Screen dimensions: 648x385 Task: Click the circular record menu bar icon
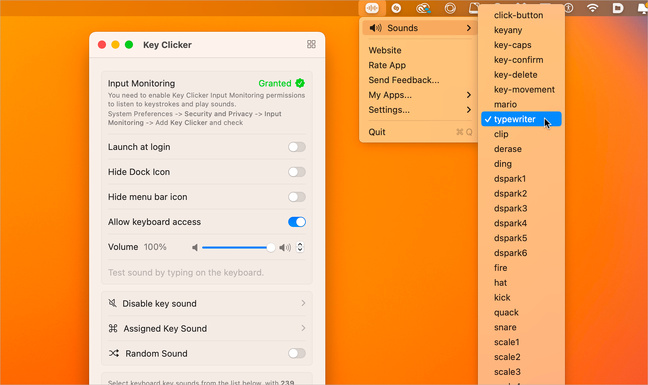450,8
